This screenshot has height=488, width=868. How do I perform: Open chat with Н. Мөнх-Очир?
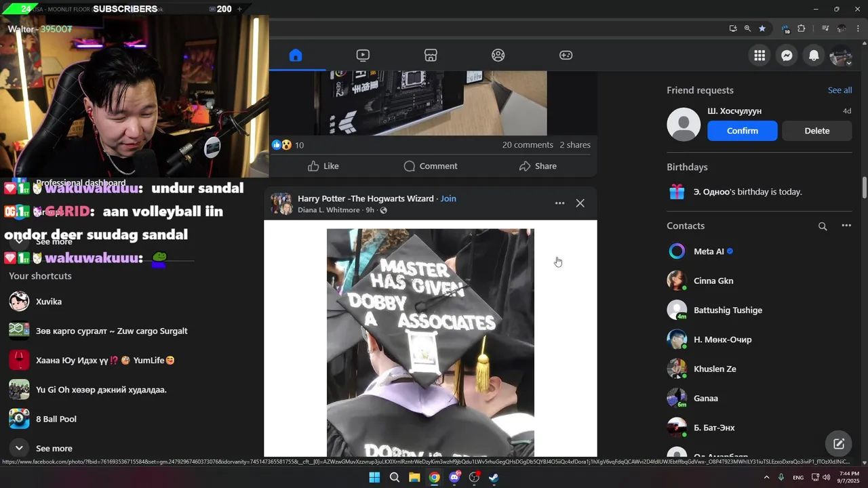pos(759,340)
